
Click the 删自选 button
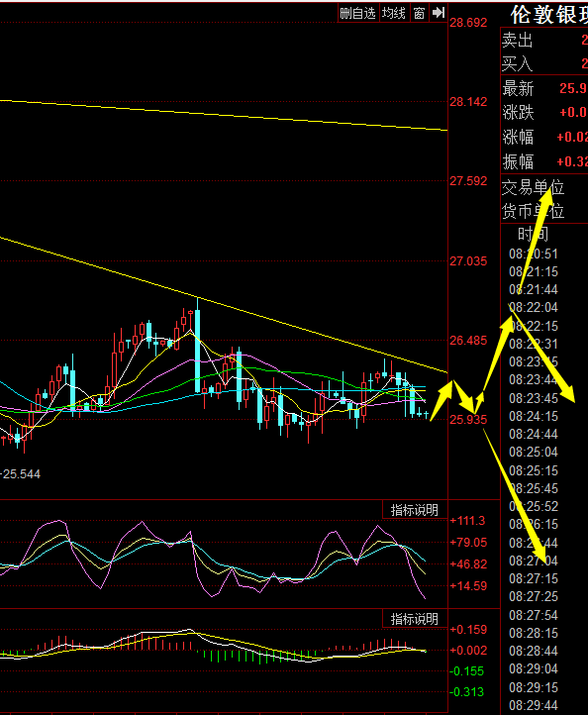click(x=357, y=13)
